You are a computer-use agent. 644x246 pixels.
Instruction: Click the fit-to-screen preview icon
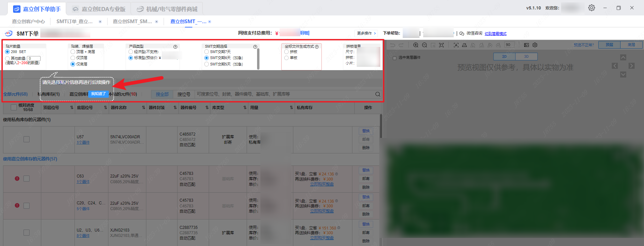click(x=441, y=45)
